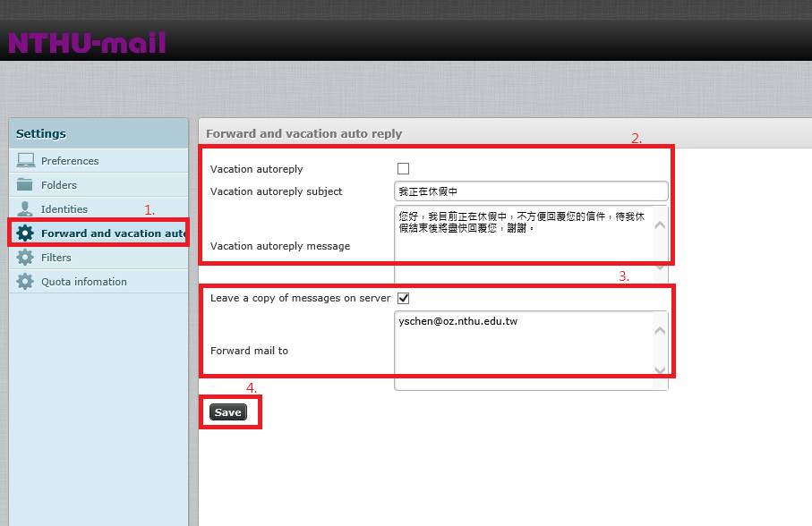Click into the Forward mail to text area
Image resolution: width=812 pixels, height=526 pixels.
pyautogui.click(x=524, y=351)
